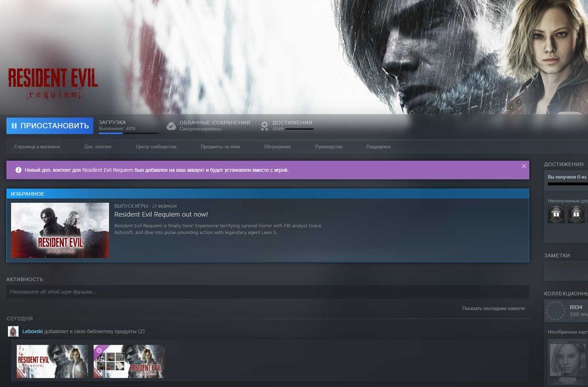Image resolution: width=588 pixels, height=387 pixels.
Task: Click the АКТИВНОСТЬ section heading
Action: [25, 279]
